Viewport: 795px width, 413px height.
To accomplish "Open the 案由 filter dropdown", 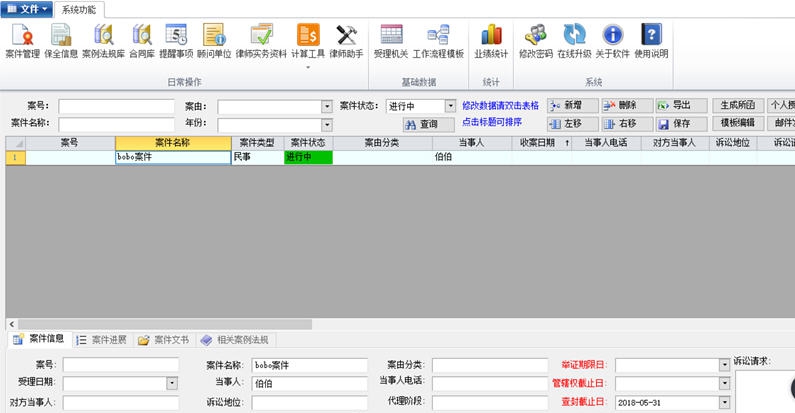I will click(x=327, y=106).
